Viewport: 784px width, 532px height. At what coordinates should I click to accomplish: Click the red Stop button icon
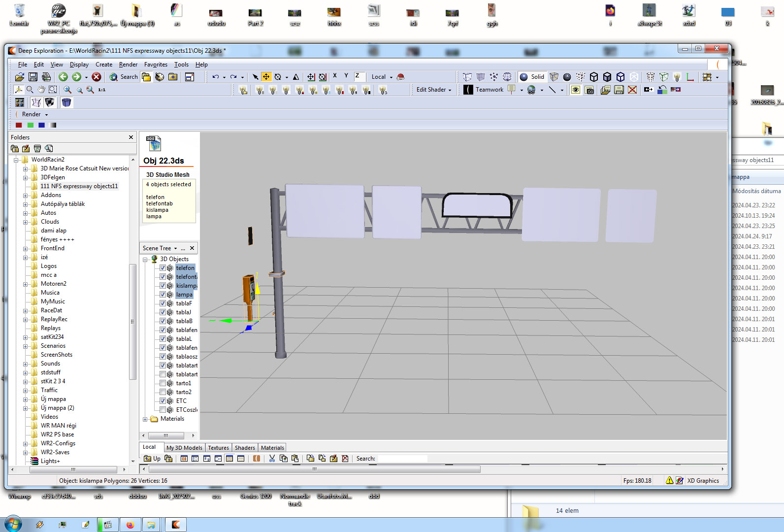tap(97, 77)
